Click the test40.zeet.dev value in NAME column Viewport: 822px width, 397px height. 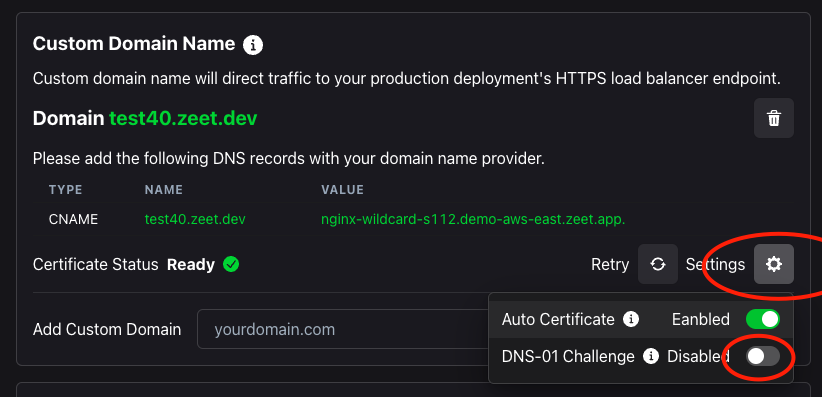click(x=195, y=219)
